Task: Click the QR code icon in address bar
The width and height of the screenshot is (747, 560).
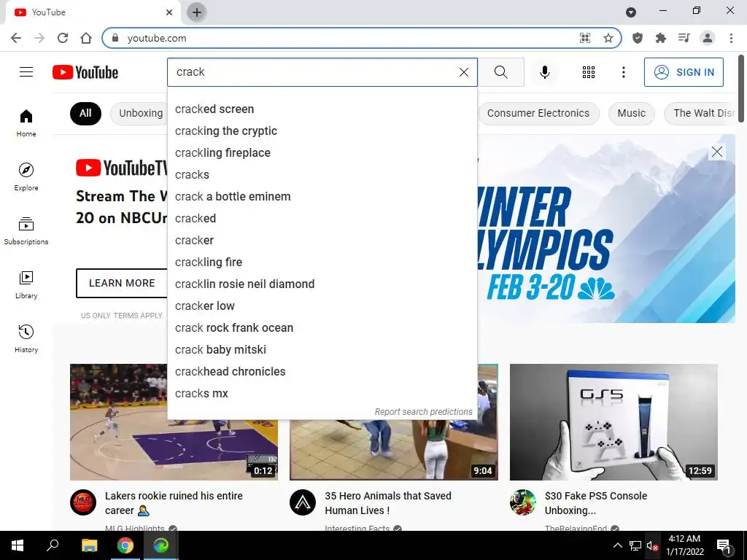Action: (584, 38)
